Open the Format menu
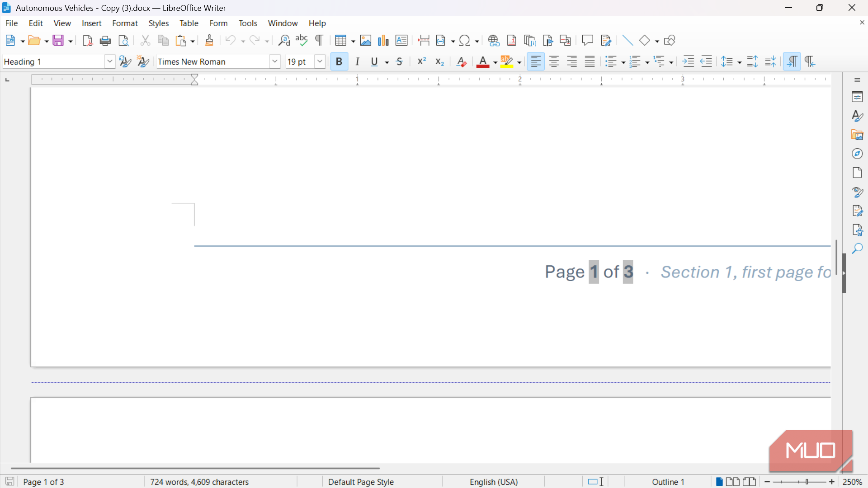The image size is (868, 488). [125, 23]
